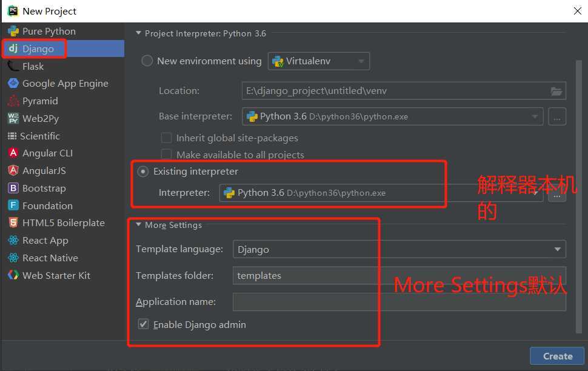Click the AngularJS shield icon

(x=13, y=171)
